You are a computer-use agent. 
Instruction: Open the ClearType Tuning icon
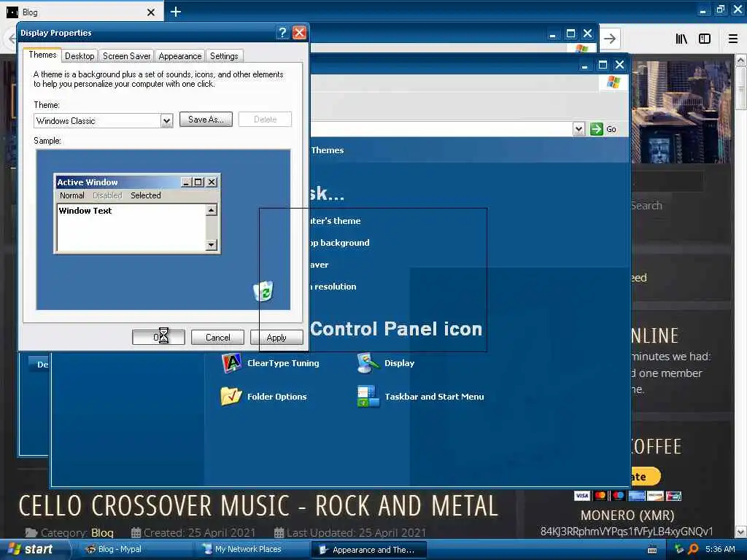click(231, 363)
